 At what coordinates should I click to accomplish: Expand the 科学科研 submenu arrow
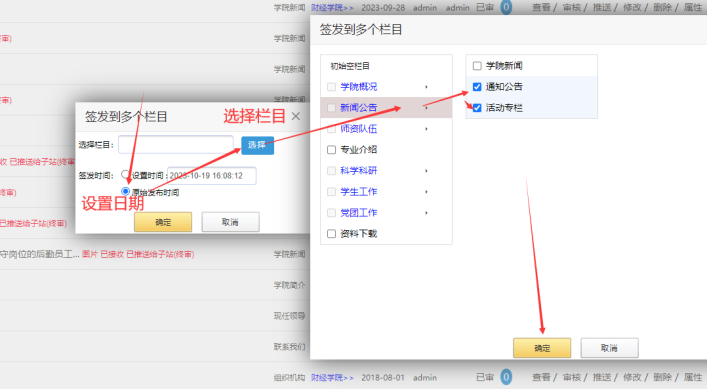tap(426, 171)
